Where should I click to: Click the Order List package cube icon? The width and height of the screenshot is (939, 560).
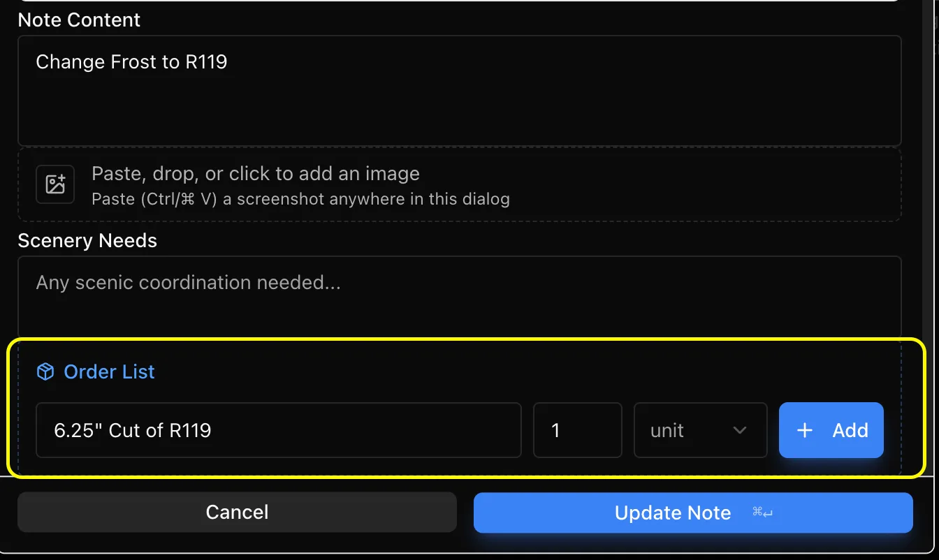(x=45, y=372)
